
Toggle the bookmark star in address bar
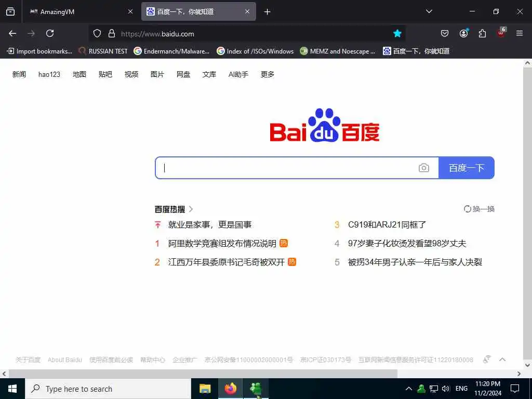point(397,33)
